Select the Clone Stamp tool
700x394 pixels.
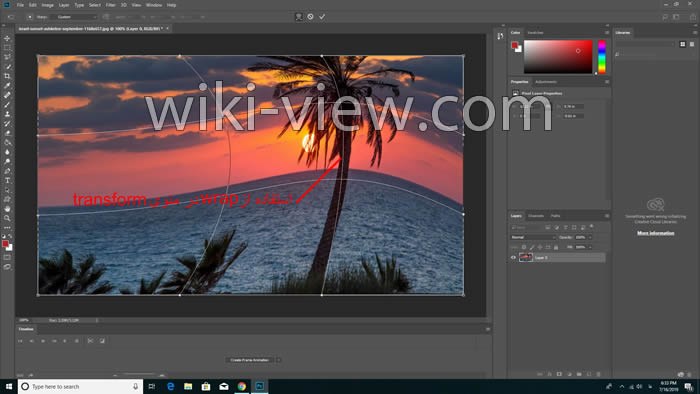coord(7,114)
